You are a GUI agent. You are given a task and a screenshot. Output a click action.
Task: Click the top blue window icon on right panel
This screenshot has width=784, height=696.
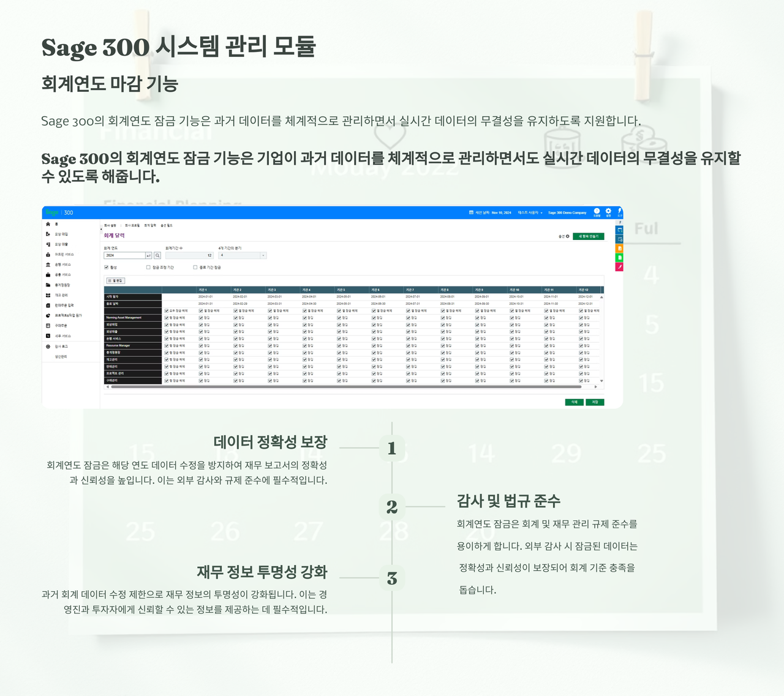(619, 230)
